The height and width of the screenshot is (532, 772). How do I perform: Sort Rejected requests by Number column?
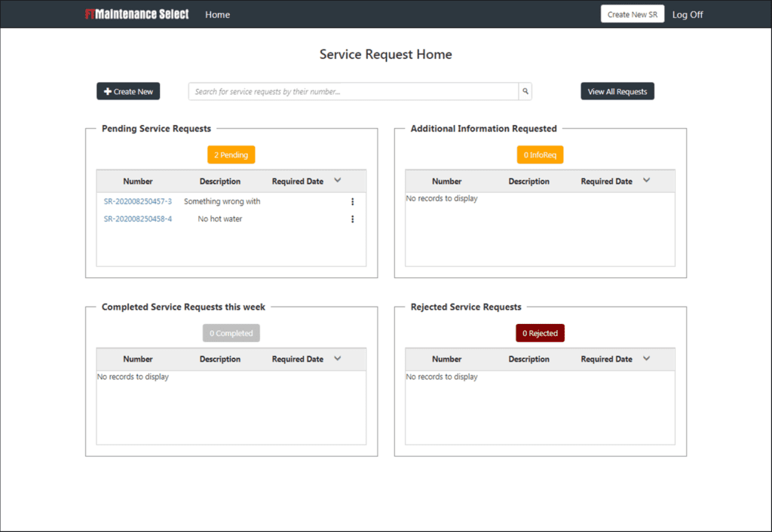[446, 359]
